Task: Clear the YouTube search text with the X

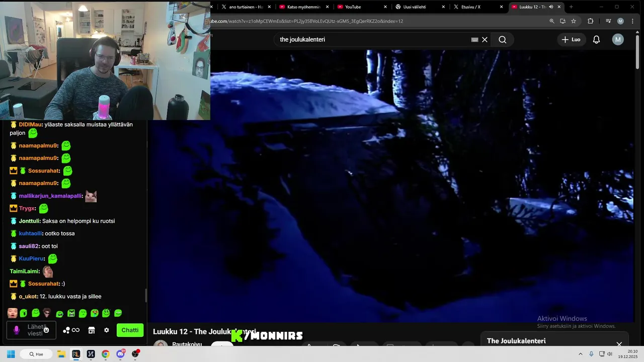Action: [485, 40]
